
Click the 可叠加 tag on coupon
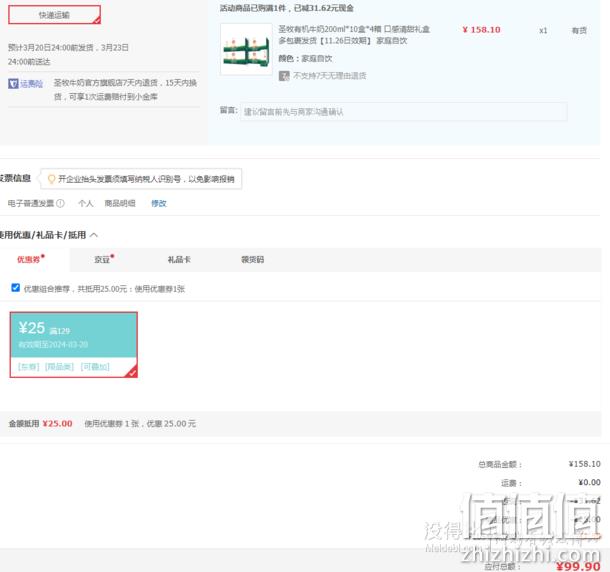click(95, 367)
